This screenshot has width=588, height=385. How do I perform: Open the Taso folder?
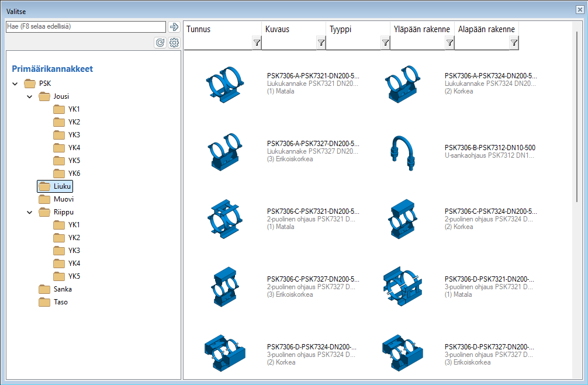pos(61,302)
